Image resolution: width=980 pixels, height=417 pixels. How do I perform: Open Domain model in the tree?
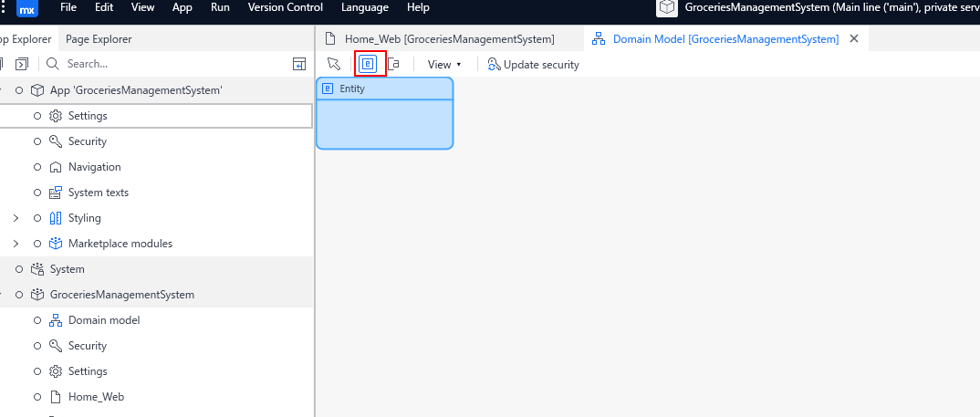click(104, 320)
